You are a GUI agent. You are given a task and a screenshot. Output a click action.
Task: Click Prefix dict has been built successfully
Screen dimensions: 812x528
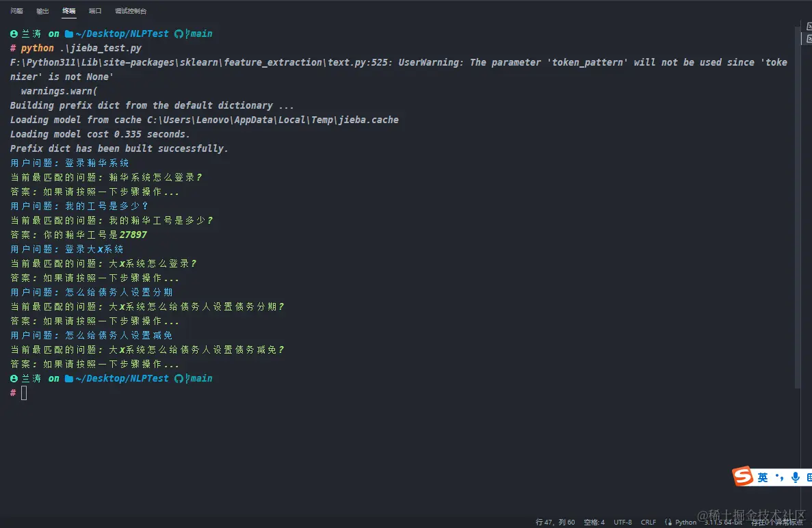119,148
